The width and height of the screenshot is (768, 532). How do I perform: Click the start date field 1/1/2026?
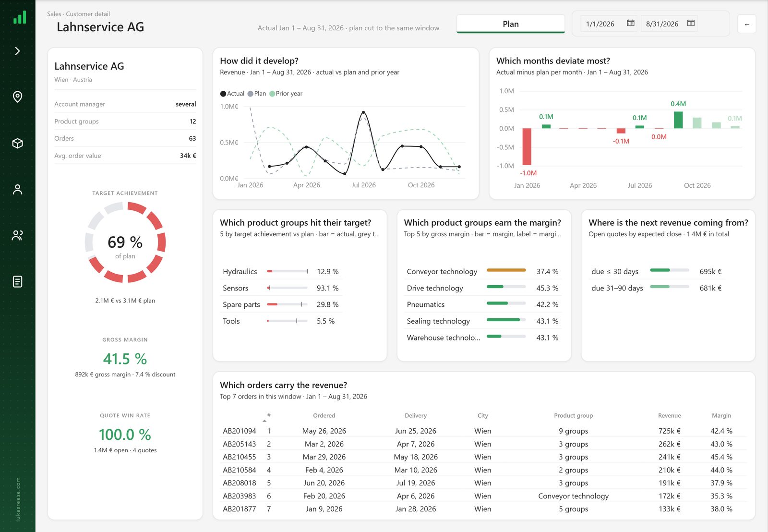point(600,24)
